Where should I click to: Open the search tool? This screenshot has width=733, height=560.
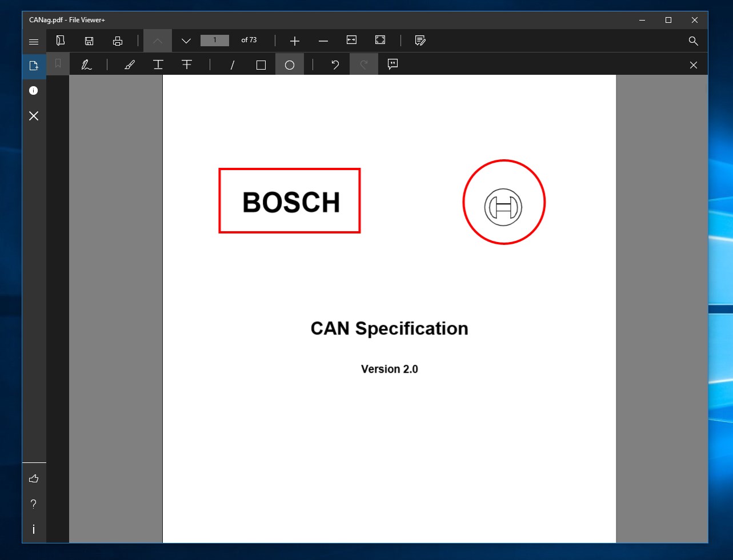694,41
